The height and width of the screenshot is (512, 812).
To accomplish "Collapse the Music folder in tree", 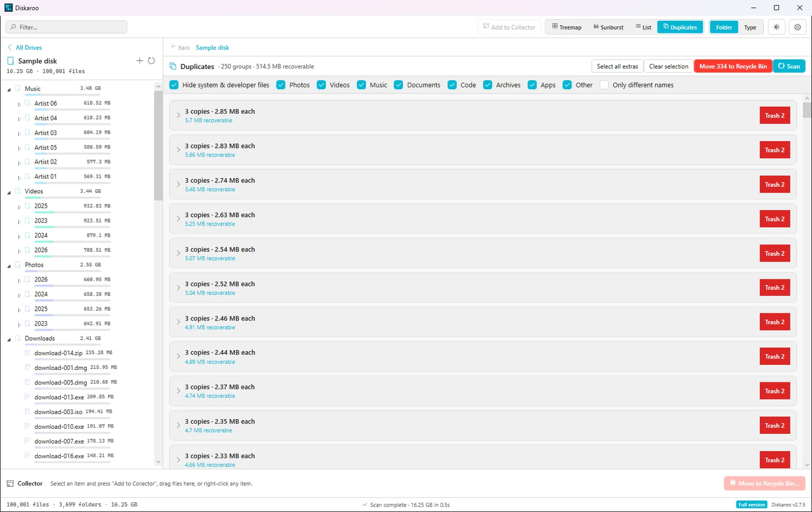I will coord(9,89).
